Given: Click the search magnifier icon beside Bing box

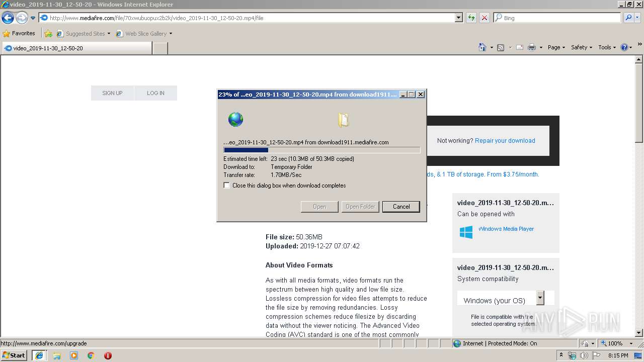Looking at the screenshot, I should pos(628,18).
